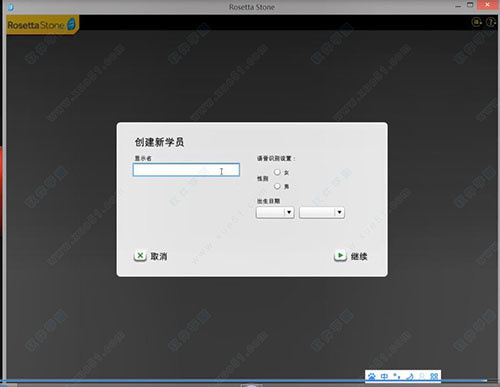The height and width of the screenshot is (387, 500).
Task: Maximize the Rosetta Stone window
Action: tap(470, 5)
